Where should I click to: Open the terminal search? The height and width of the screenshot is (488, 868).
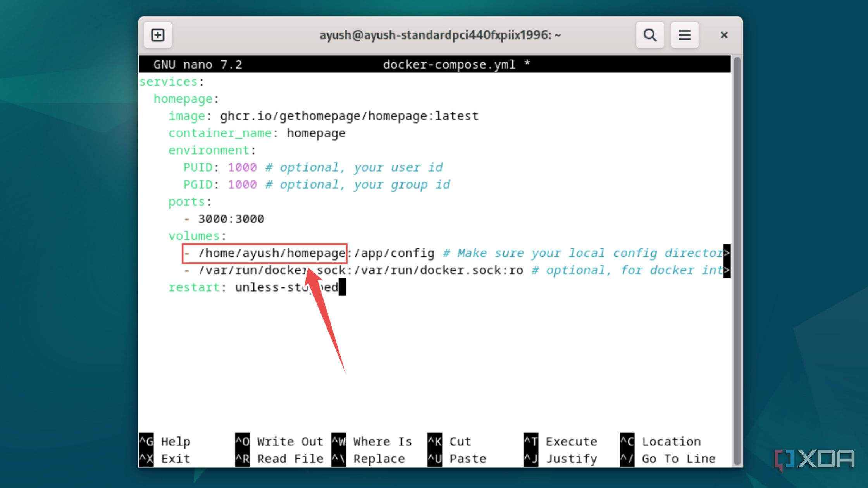pos(650,35)
